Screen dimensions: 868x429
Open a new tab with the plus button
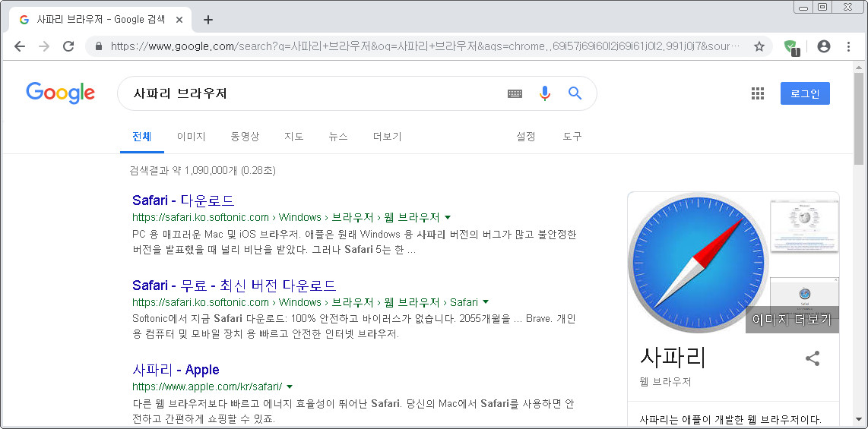click(208, 20)
